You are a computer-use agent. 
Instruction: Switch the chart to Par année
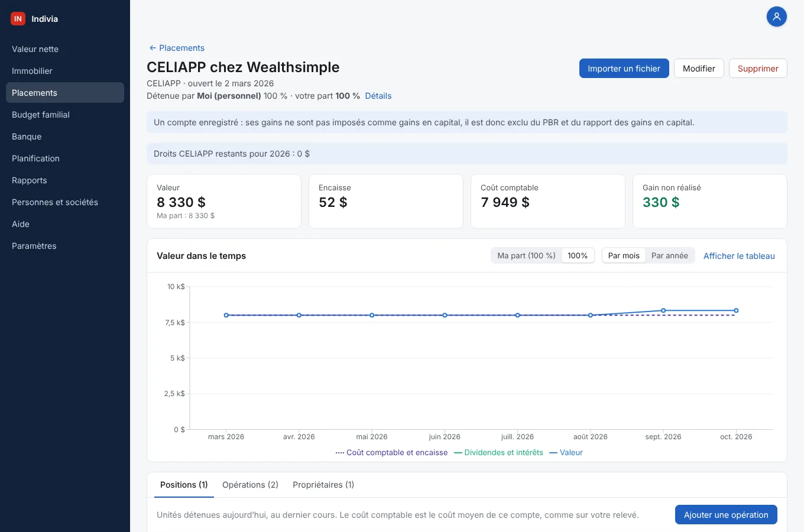tap(670, 255)
